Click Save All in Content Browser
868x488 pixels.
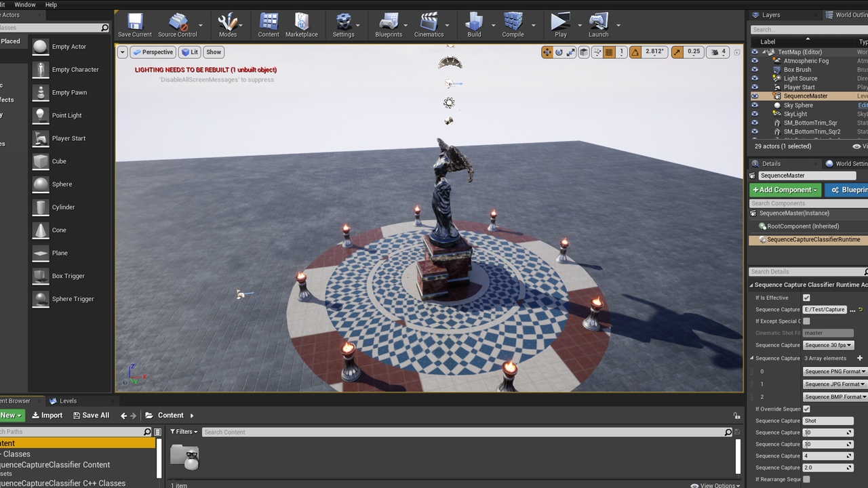click(x=91, y=415)
